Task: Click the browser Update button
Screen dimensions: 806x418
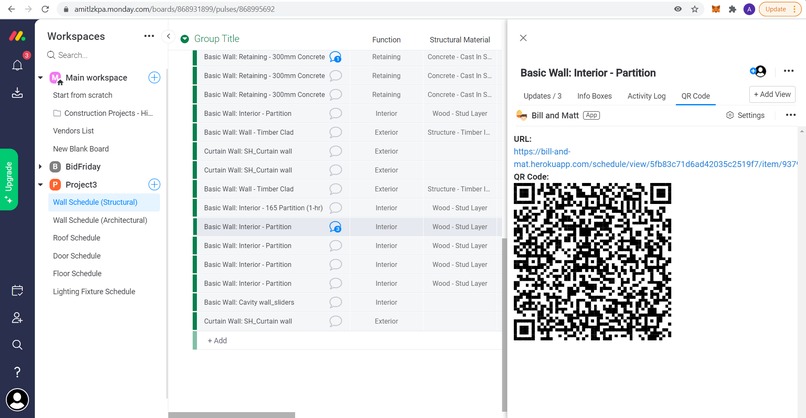Action: tap(779, 9)
